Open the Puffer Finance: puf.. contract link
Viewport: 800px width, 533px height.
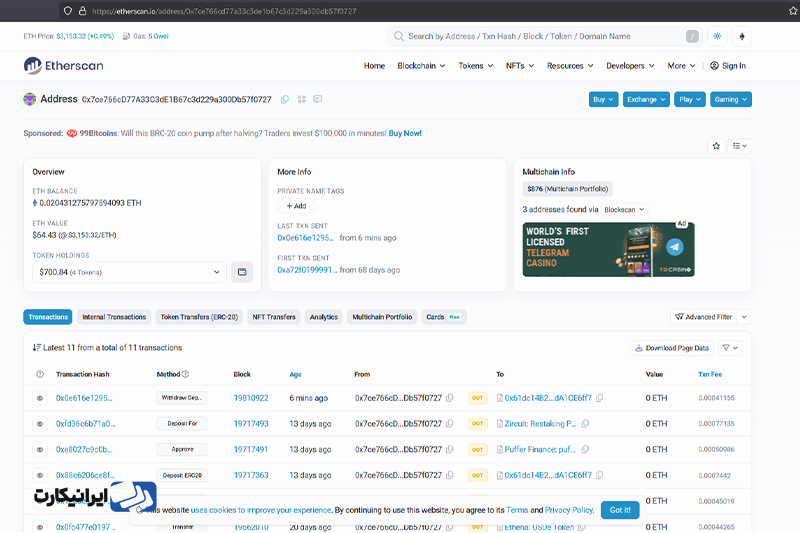[540, 449]
